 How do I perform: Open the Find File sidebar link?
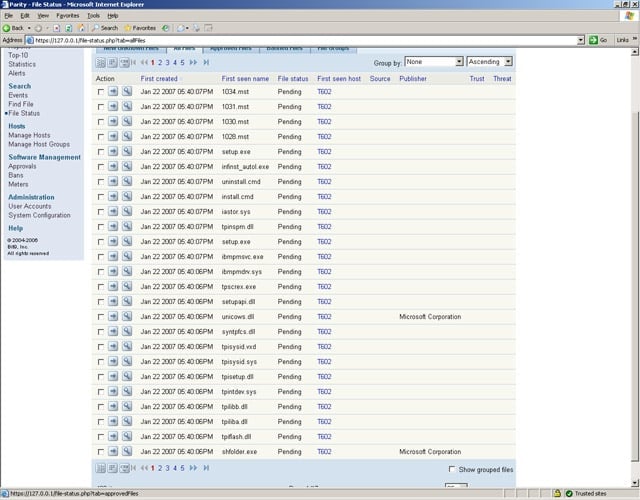click(21, 104)
